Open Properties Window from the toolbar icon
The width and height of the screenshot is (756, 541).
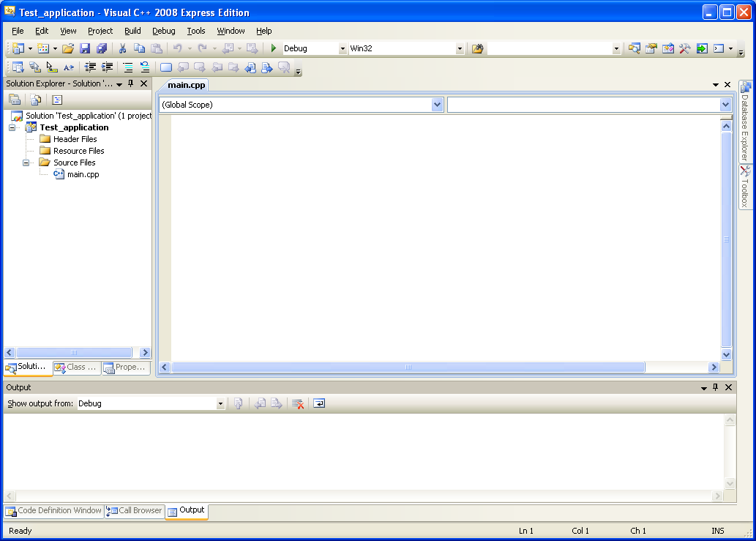click(x=651, y=48)
